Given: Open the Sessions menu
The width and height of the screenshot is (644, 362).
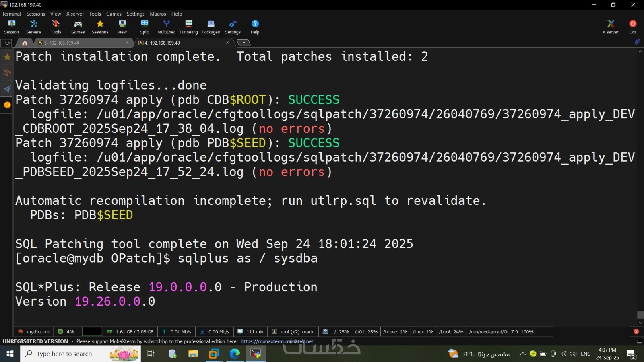Looking at the screenshot, I should pyautogui.click(x=35, y=14).
